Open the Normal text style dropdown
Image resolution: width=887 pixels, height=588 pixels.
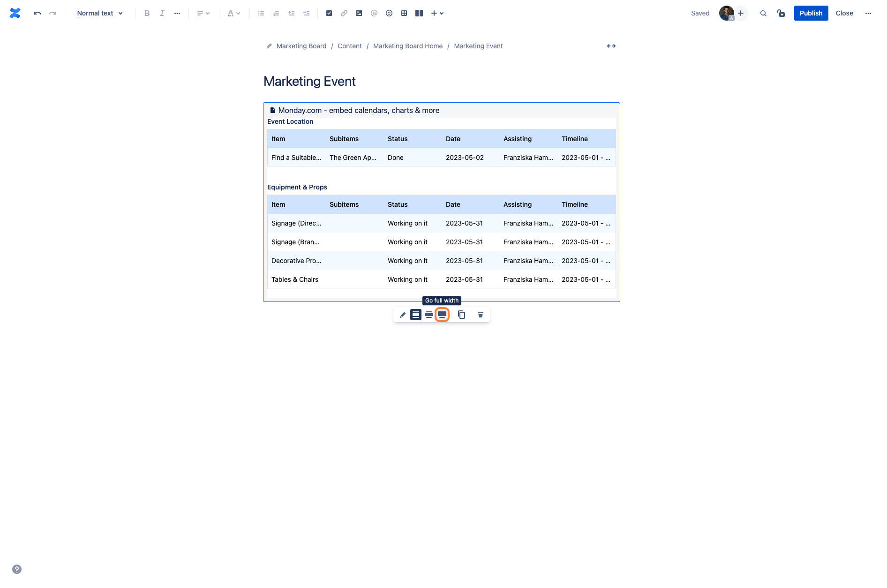(100, 13)
